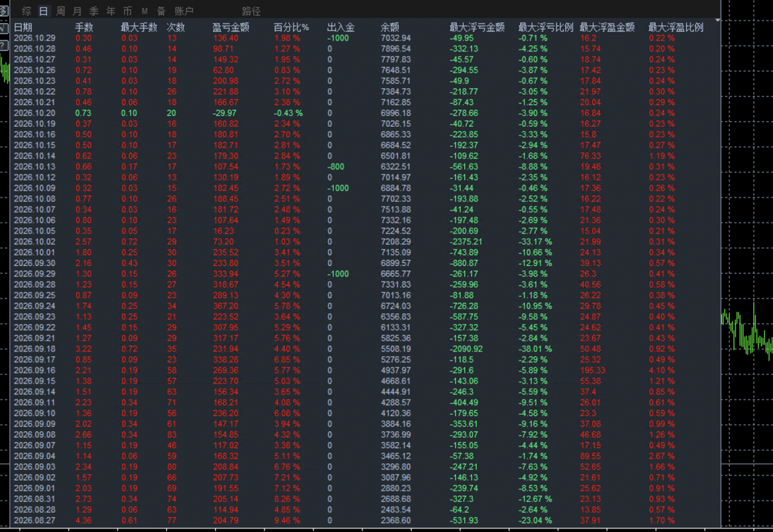Click the -29.97 loss amount cell

pos(226,113)
